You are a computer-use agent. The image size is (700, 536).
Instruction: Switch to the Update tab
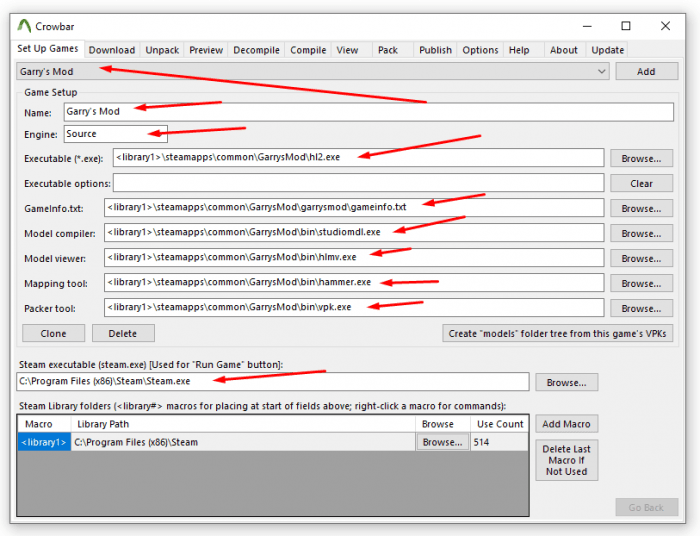click(x=608, y=50)
